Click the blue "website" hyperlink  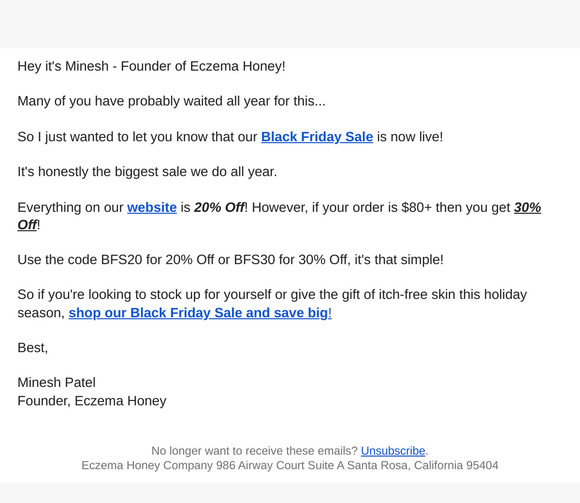(152, 207)
